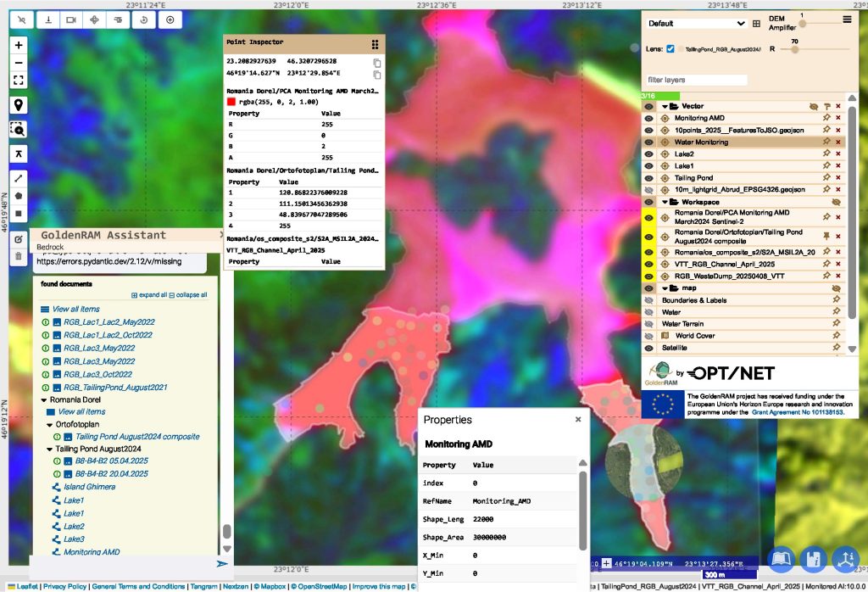868x592 pixels.
Task: Zoom in the map with plus button
Action: (19, 44)
